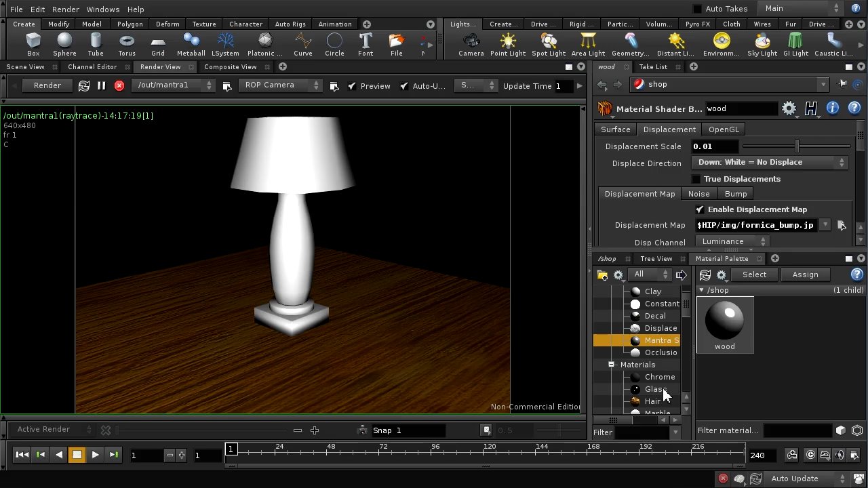Add a Sky Light from the shelf

click(x=762, y=45)
